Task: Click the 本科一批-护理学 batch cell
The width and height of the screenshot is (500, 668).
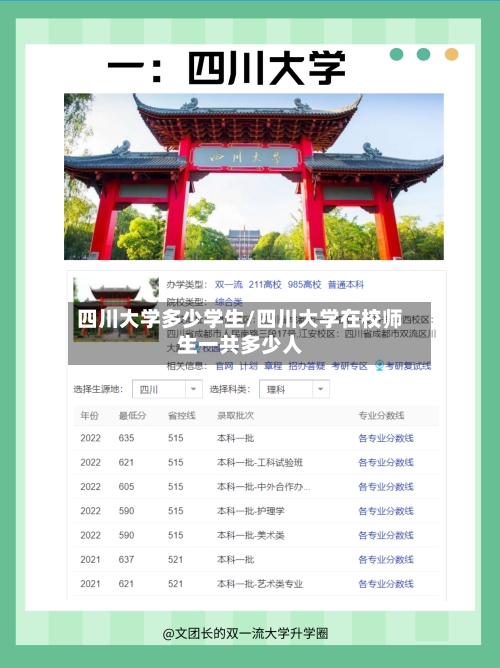Action: pyautogui.click(x=250, y=511)
